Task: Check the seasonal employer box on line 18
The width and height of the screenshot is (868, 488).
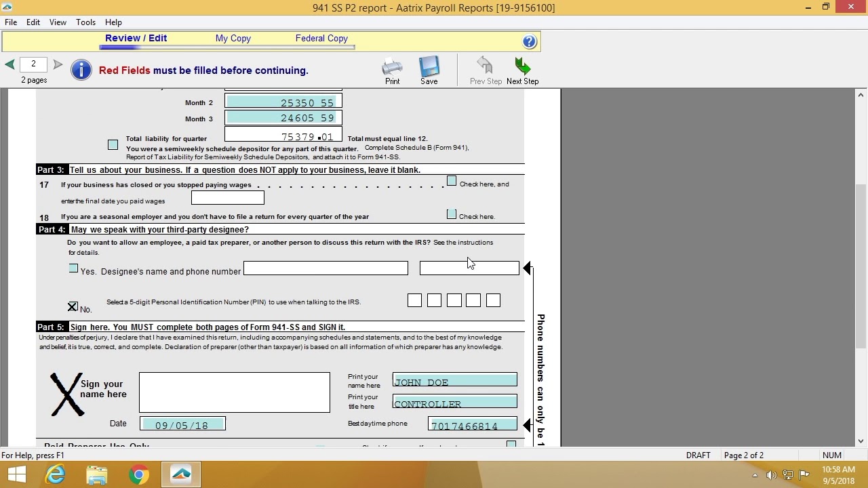Action: click(452, 214)
